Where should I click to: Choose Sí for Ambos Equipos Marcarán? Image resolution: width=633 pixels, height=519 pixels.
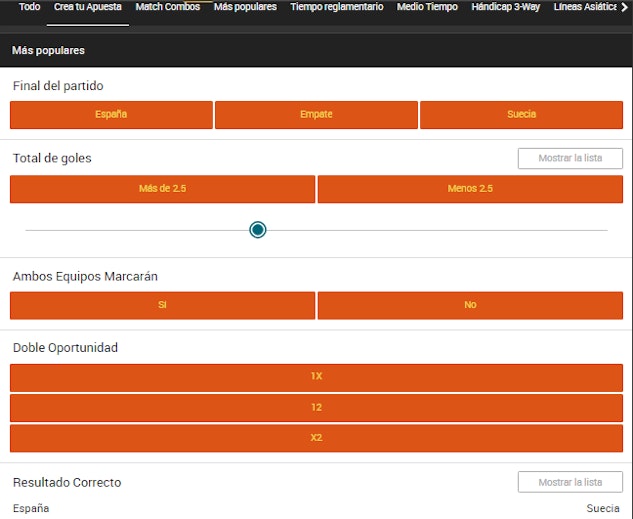(162, 305)
